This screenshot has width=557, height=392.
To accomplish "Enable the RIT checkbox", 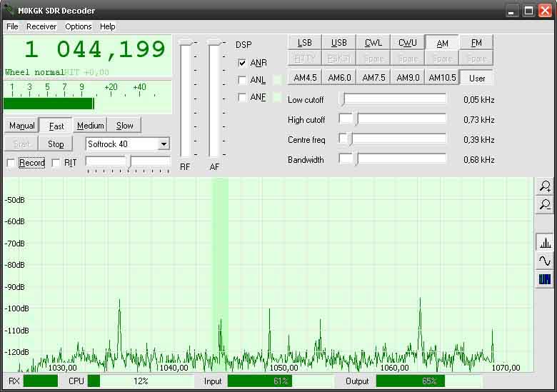I will click(x=56, y=163).
